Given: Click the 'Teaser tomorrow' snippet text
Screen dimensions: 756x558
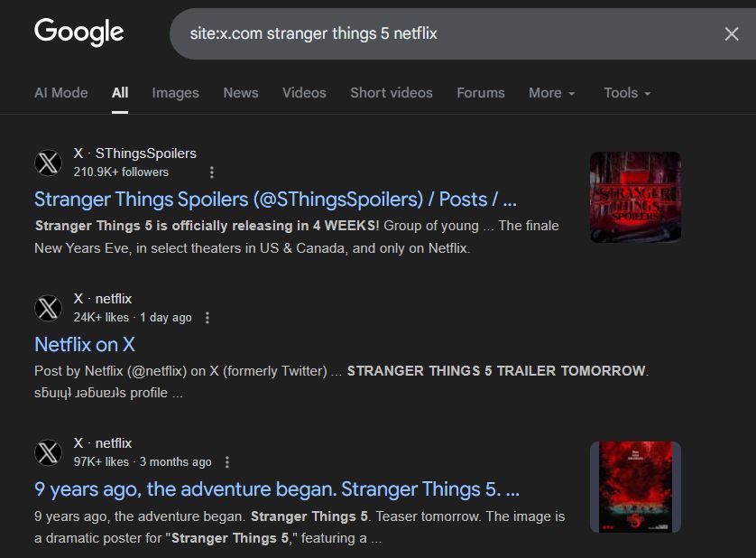Looking at the screenshot, I should tap(429, 516).
